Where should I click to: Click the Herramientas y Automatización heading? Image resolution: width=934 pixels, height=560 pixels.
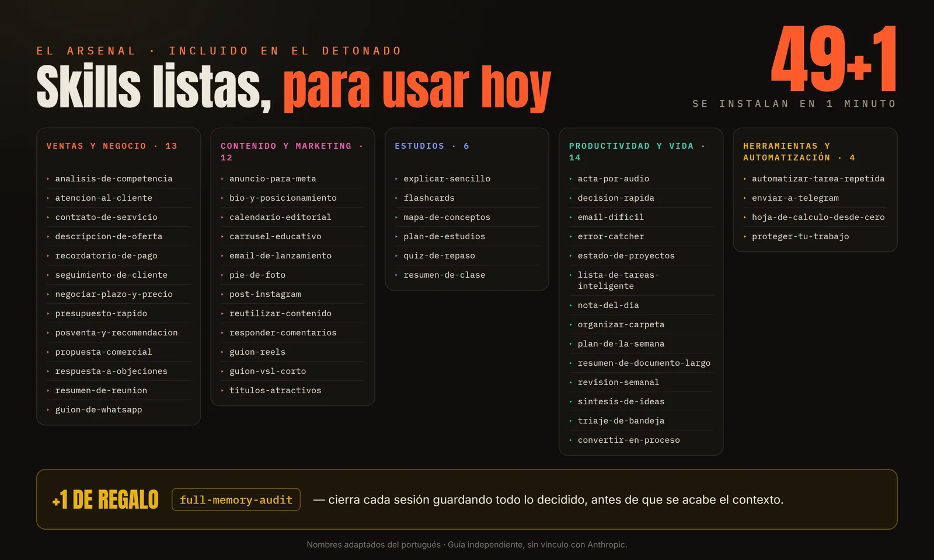point(799,152)
